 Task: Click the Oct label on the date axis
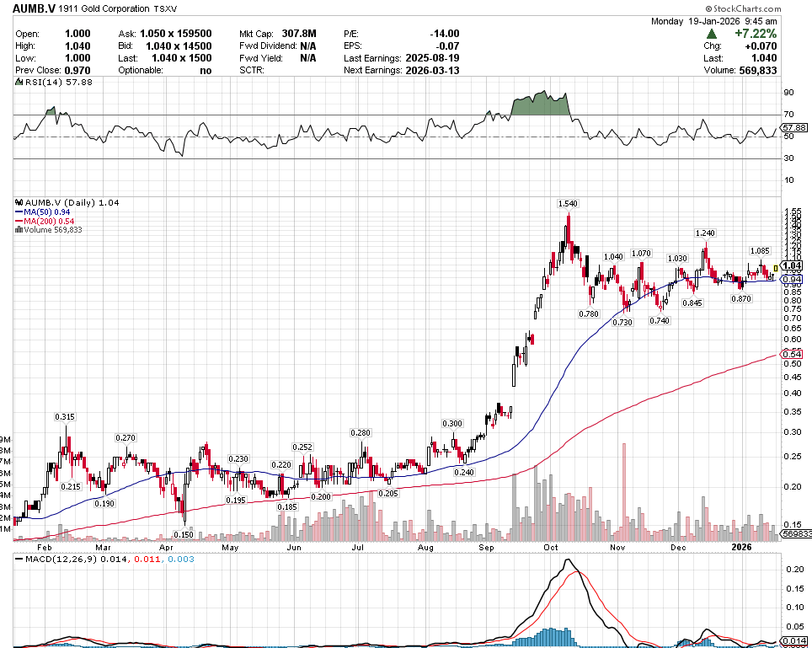pos(552,547)
